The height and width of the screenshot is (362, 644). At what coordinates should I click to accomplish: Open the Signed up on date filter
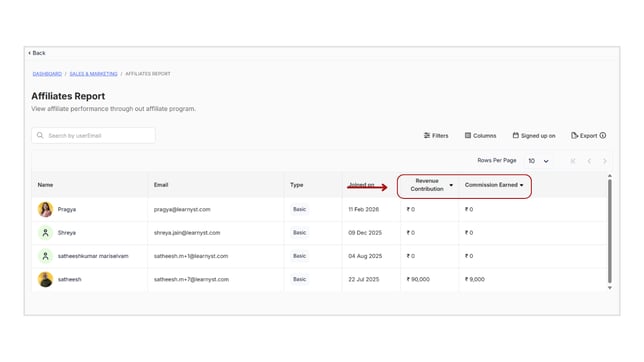tap(534, 136)
